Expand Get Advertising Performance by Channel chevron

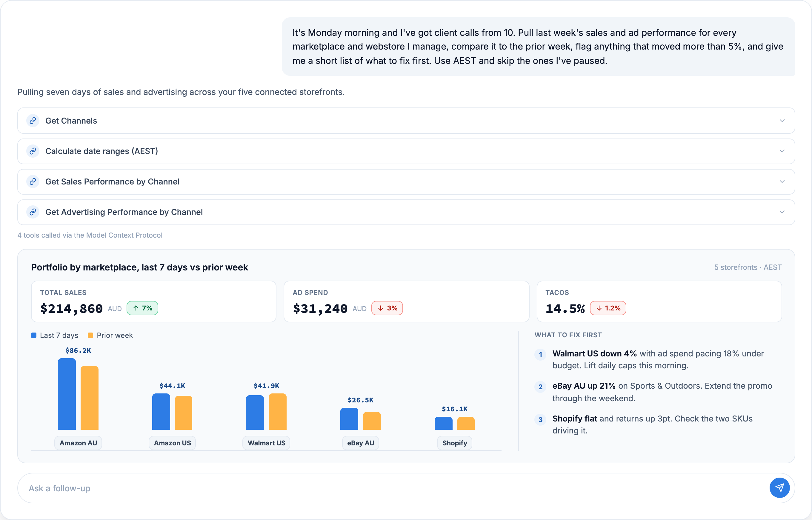click(x=782, y=212)
